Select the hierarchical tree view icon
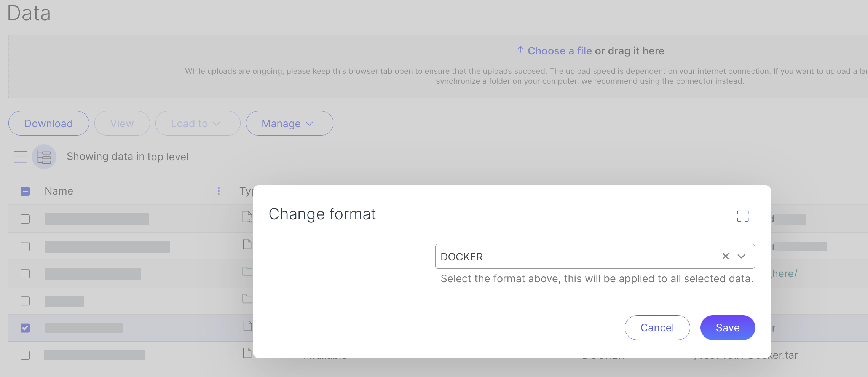 coord(44,157)
